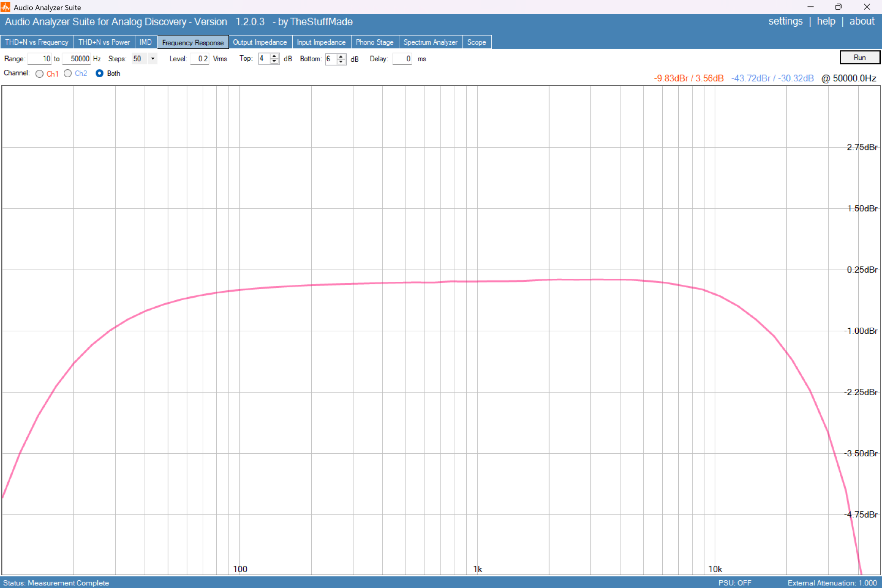882x588 pixels.
Task: Open the about link
Action: coord(862,22)
